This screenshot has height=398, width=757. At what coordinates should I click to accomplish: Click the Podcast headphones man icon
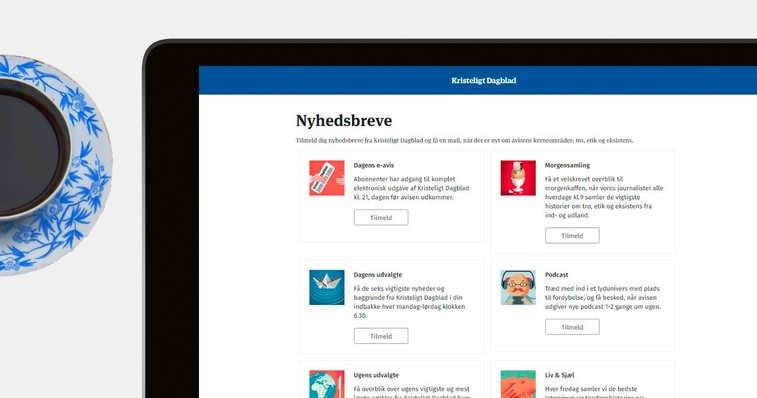[518, 287]
